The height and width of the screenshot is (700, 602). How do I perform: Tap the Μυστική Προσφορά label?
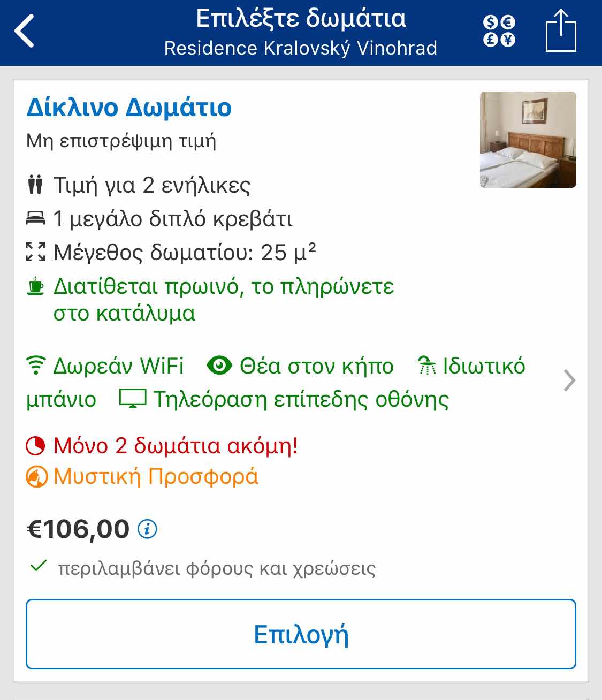coord(156,476)
